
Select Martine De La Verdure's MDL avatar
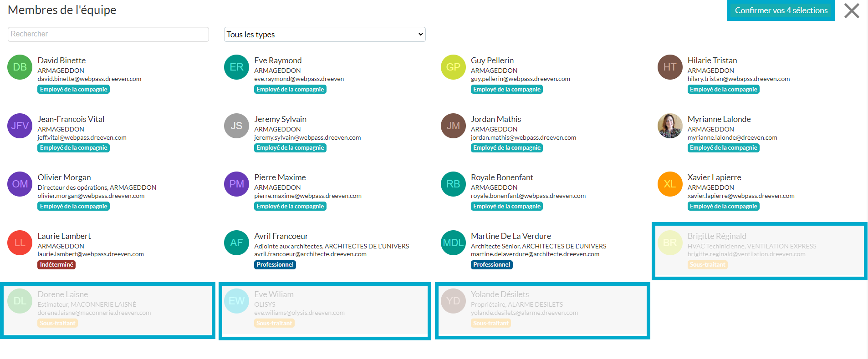coord(453,243)
